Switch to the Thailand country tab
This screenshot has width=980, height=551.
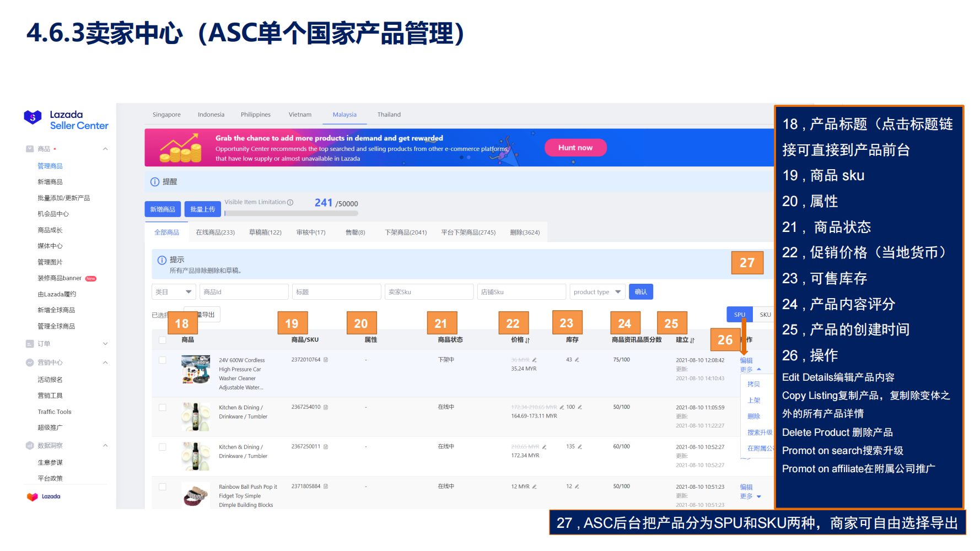[389, 115]
